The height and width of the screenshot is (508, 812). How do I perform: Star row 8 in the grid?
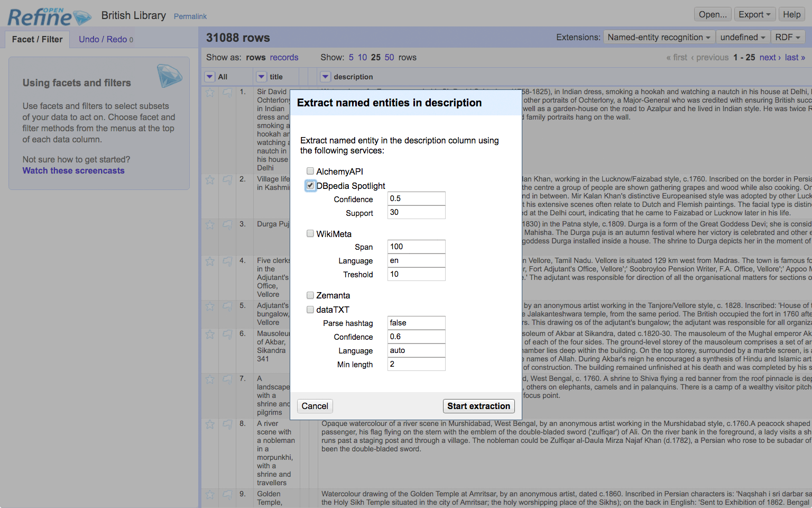pyautogui.click(x=210, y=424)
